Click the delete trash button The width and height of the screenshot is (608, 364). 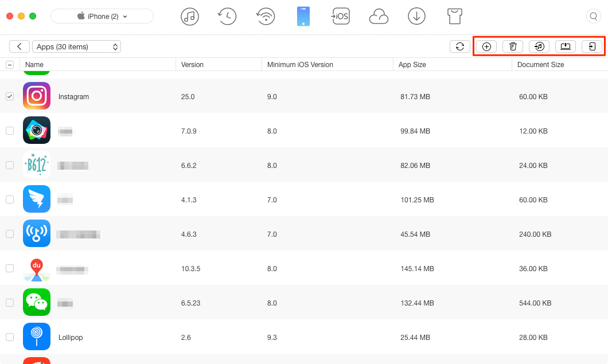click(513, 46)
